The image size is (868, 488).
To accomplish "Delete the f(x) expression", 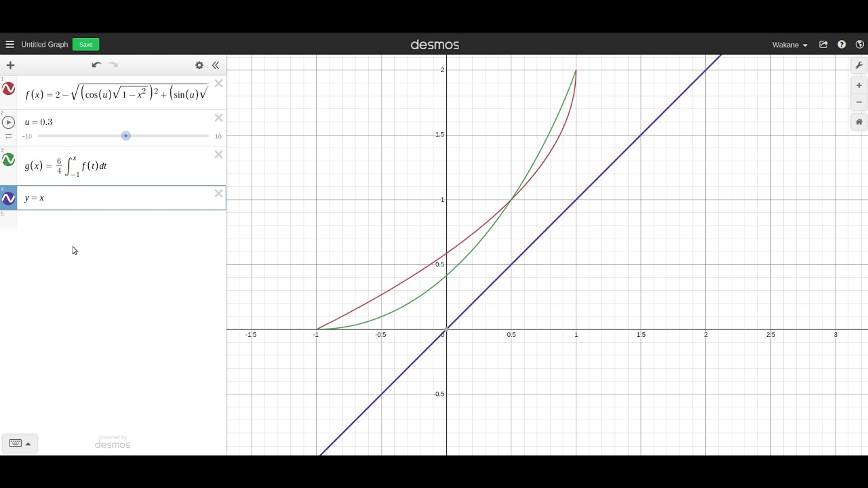I will click(x=218, y=83).
